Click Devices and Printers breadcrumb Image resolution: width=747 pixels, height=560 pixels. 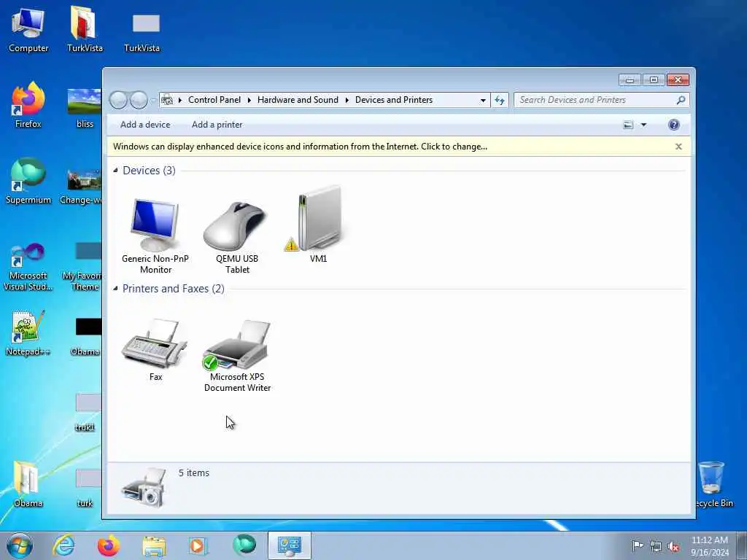tap(394, 100)
